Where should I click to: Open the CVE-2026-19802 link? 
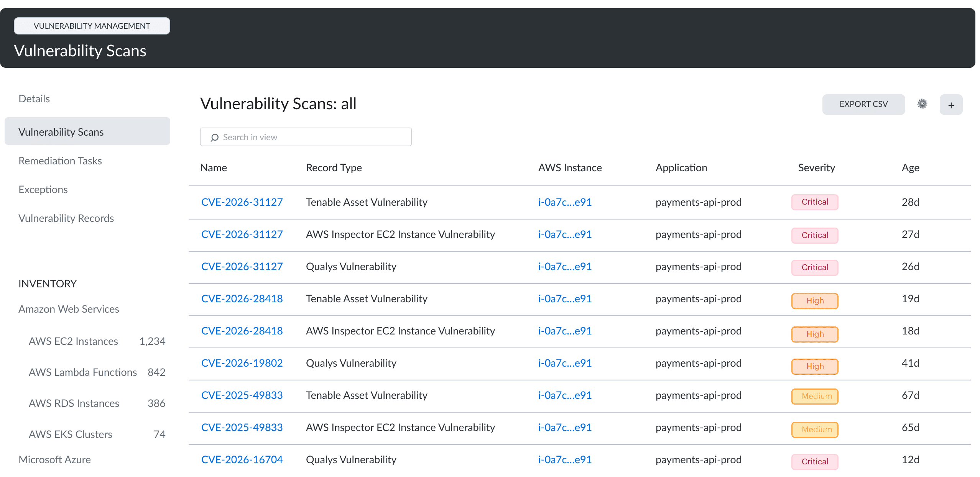[x=242, y=363]
